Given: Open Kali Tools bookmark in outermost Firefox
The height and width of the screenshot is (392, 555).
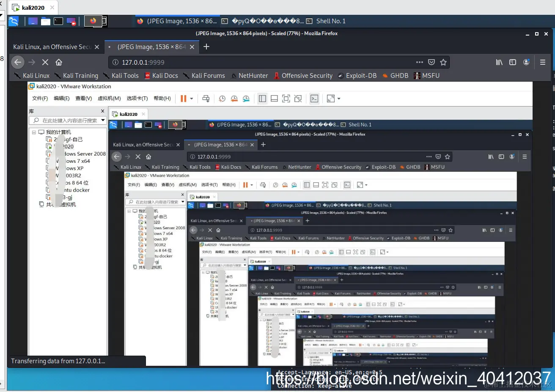Looking at the screenshot, I should pyautogui.click(x=121, y=76).
